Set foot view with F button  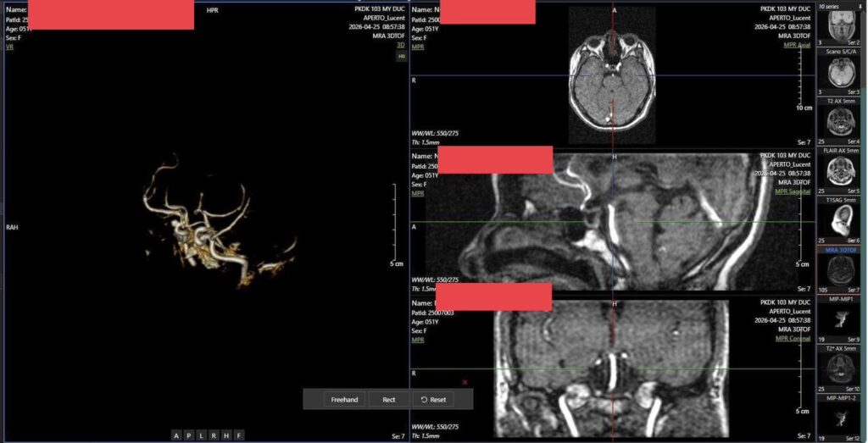[238, 436]
